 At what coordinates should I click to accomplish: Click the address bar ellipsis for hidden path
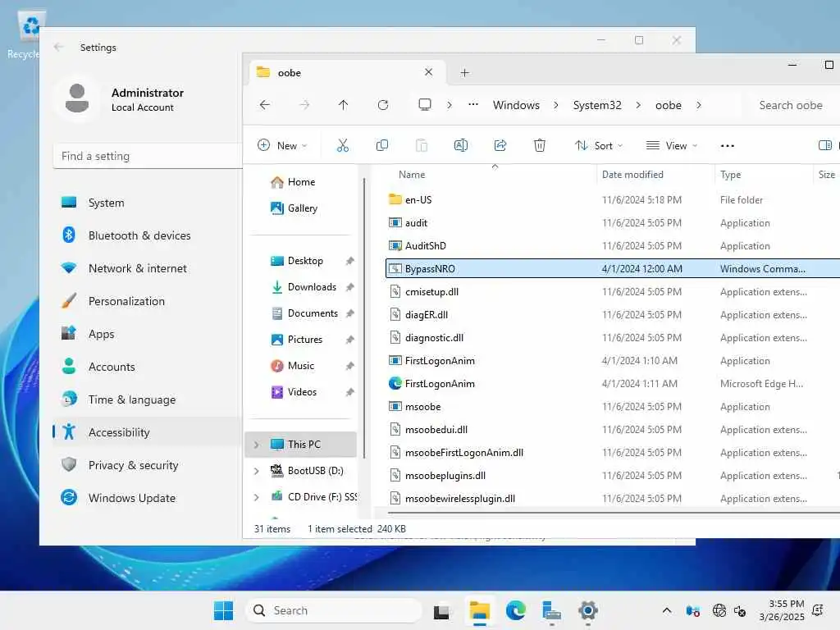click(473, 104)
